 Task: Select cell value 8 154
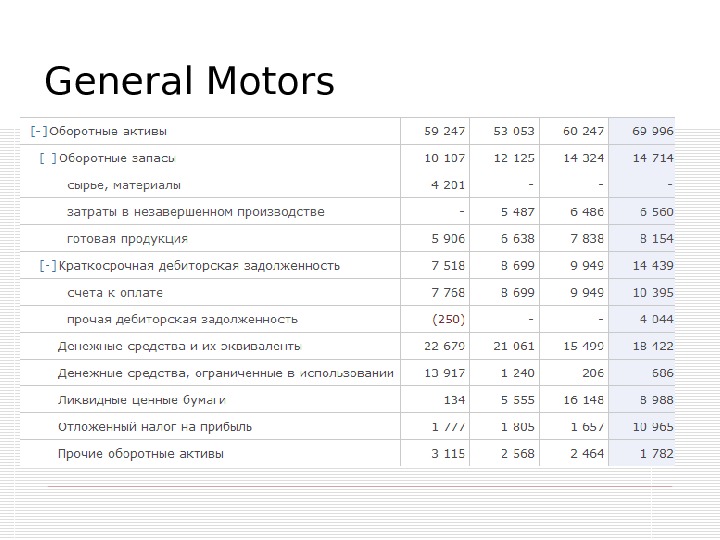point(657,239)
